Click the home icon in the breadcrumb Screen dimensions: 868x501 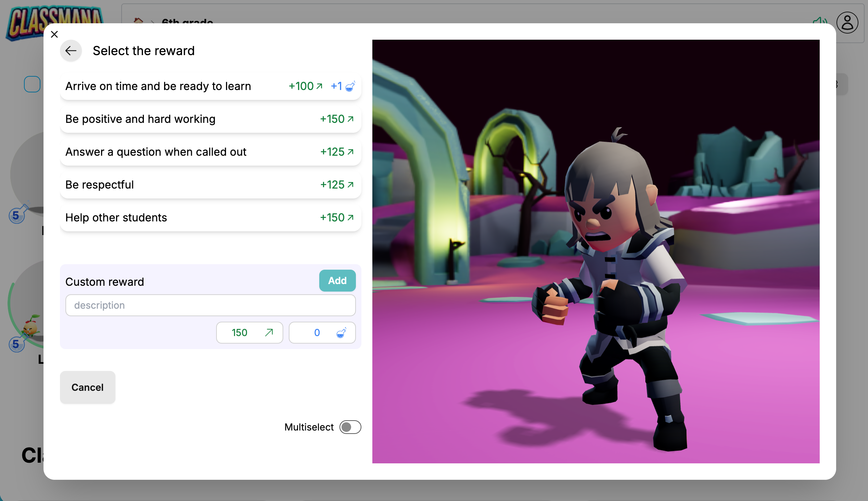pyautogui.click(x=138, y=20)
